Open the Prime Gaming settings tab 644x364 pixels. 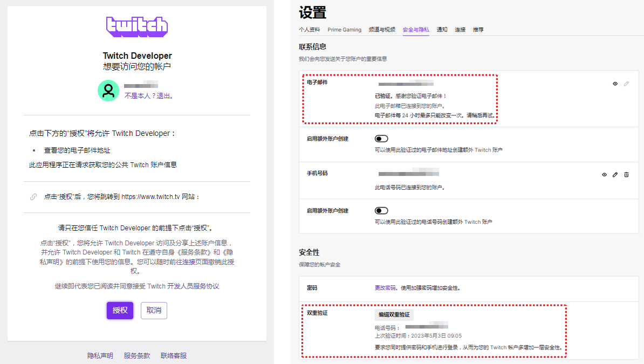tap(344, 30)
